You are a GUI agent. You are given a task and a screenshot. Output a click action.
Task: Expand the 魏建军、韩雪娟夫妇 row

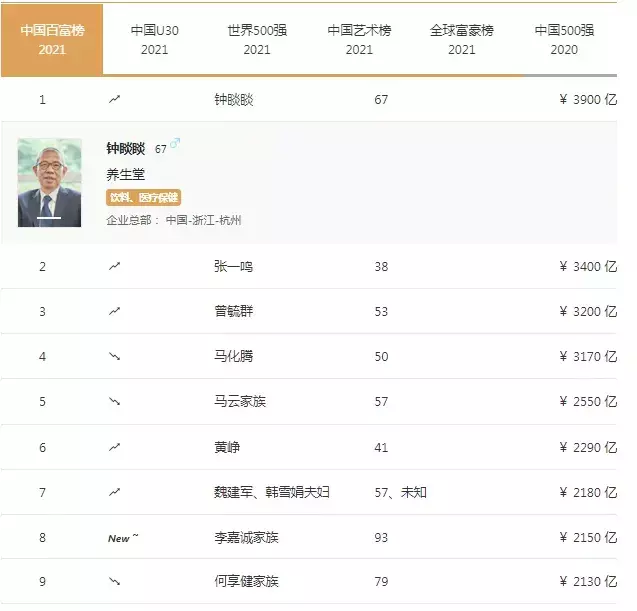pyautogui.click(x=309, y=492)
